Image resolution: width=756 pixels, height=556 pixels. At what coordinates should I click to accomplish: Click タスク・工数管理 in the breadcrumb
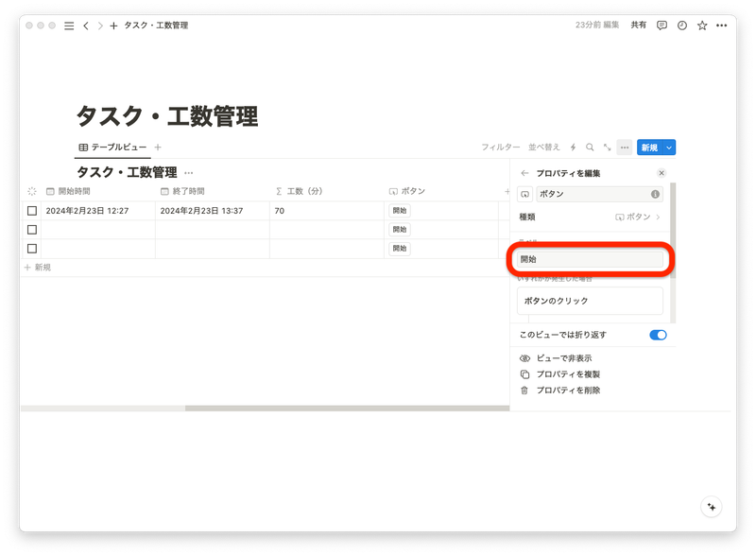(x=154, y=26)
